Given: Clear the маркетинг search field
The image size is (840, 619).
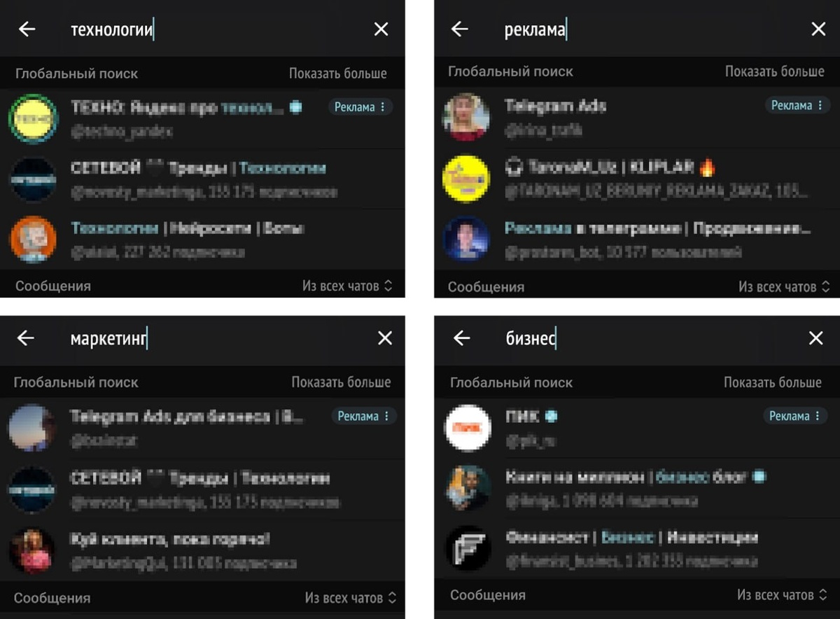Looking at the screenshot, I should pos(385,338).
